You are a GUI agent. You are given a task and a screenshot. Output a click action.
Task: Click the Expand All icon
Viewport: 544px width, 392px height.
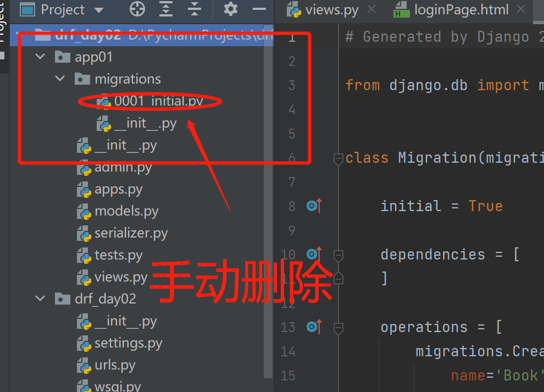pos(166,9)
